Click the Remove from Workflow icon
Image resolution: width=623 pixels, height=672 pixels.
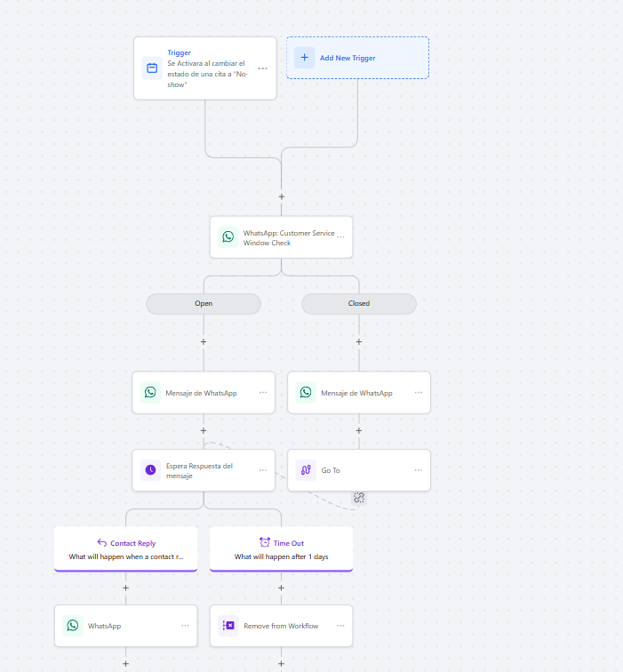click(228, 626)
